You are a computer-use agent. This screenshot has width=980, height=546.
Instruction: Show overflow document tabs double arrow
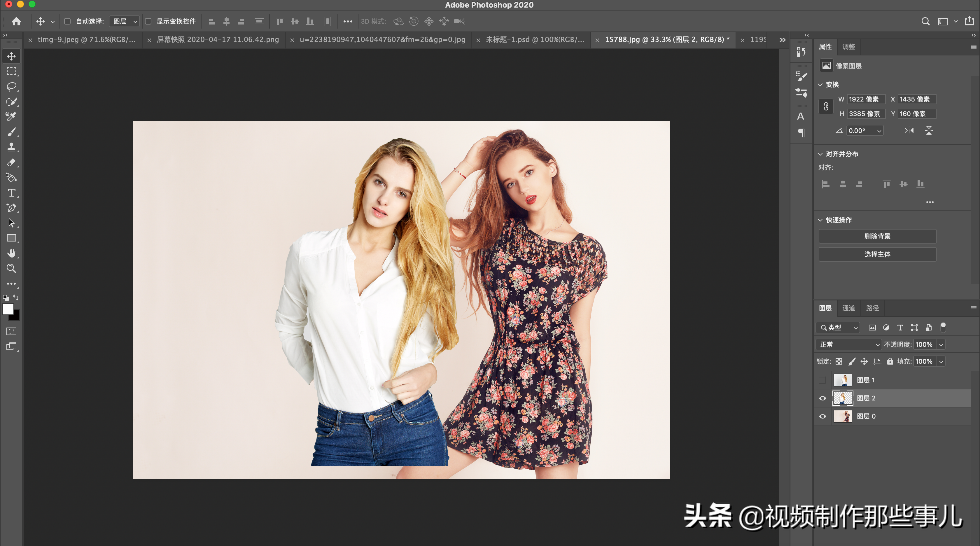click(782, 40)
